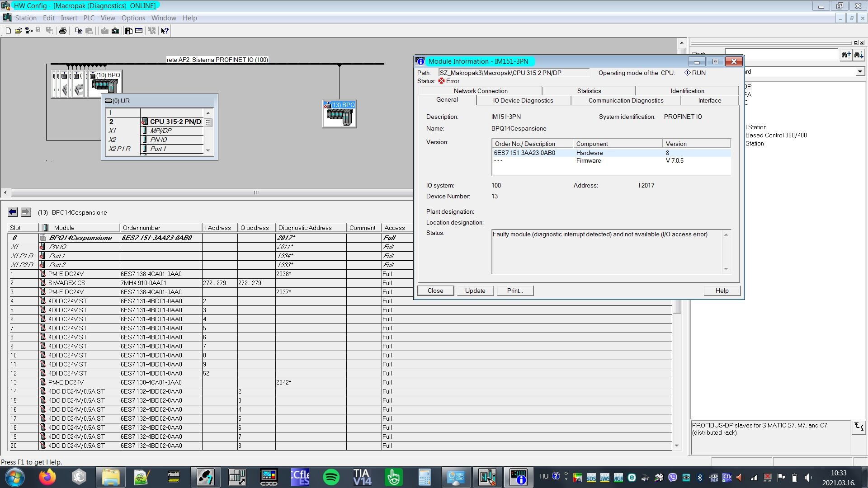Select the CPU 315-2 PN/DP rack row
Screen dimensions: 868x488
155,122
